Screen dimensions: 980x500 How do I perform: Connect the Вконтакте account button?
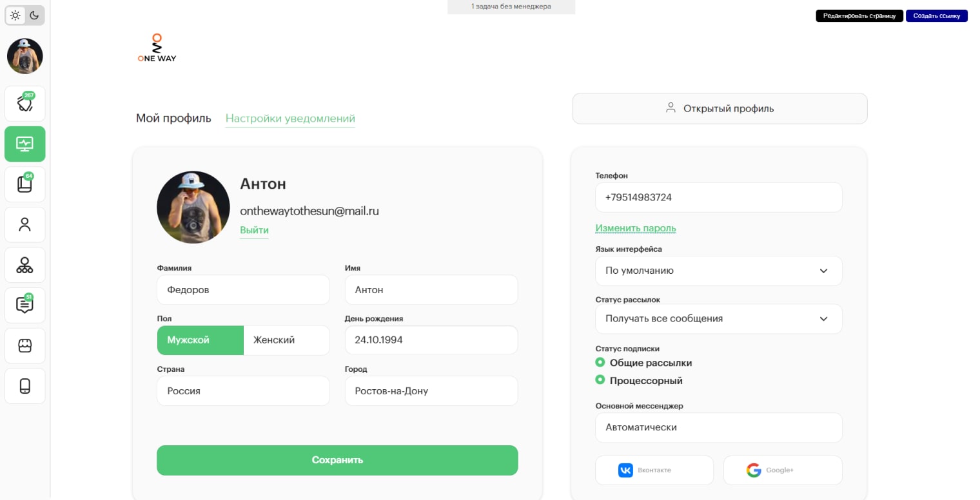[x=654, y=470]
